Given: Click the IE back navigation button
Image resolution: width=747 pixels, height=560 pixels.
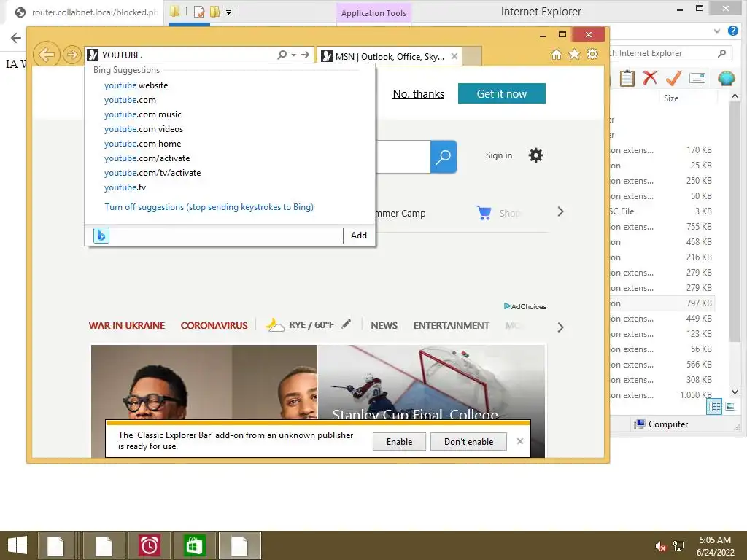Looking at the screenshot, I should pos(46,55).
